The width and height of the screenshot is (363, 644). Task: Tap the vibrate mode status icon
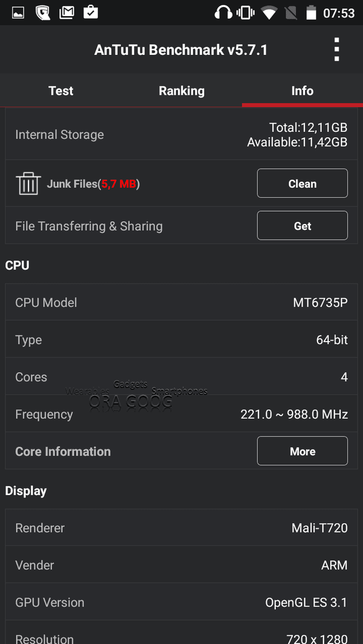(x=245, y=13)
